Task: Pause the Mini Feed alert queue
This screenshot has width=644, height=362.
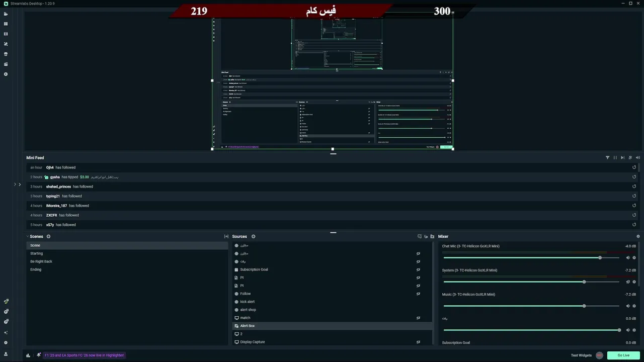Action: tap(615, 157)
